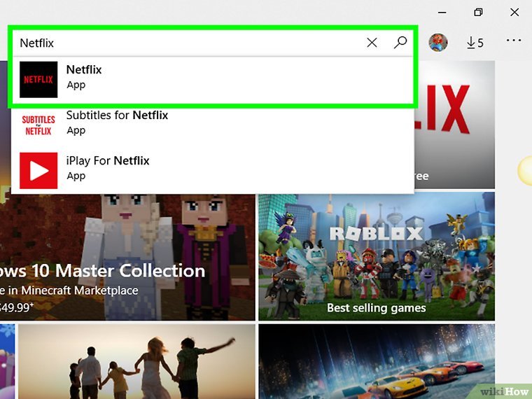The height and width of the screenshot is (399, 532).
Task: Click the 'Best selling games' caption
Action: click(377, 308)
